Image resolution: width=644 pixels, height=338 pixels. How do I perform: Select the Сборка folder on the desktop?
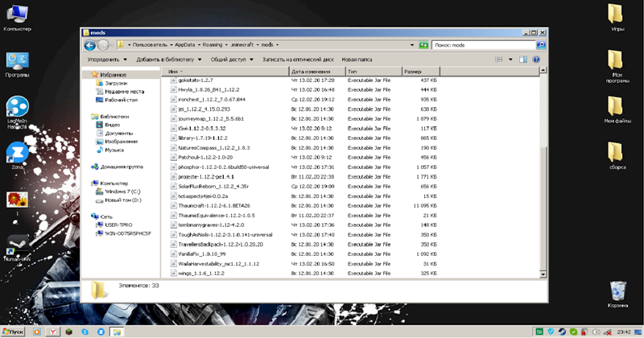point(616,153)
